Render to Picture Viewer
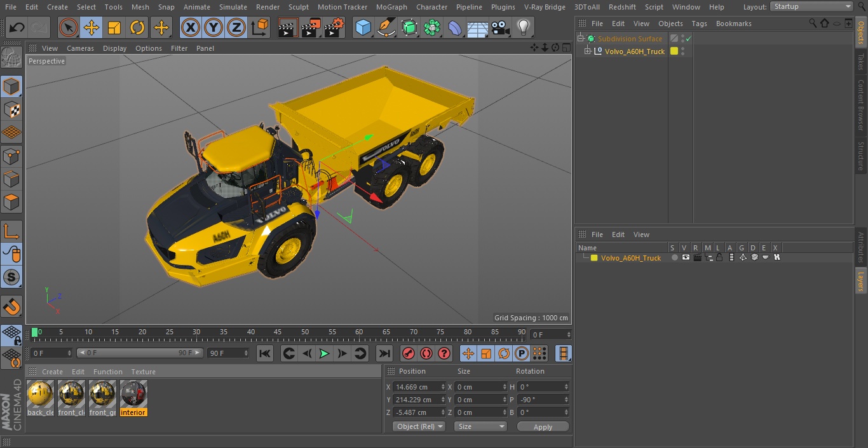The height and width of the screenshot is (448, 868). [311, 27]
